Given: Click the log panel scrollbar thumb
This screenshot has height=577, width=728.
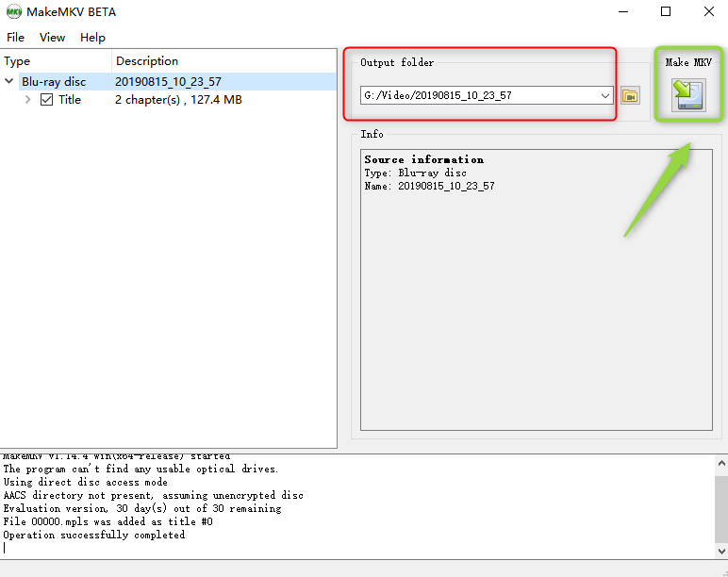Looking at the screenshot, I should click(721, 509).
